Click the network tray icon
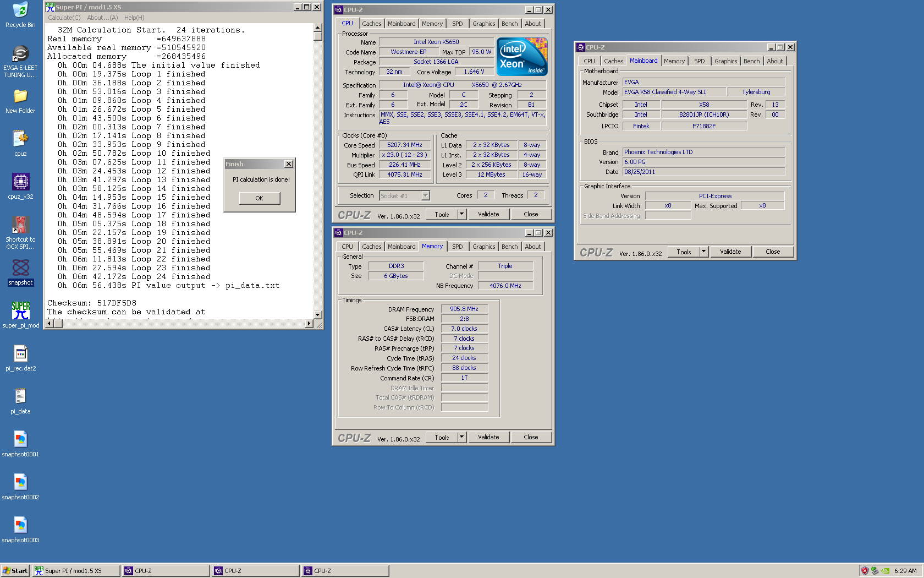924x578 pixels. tap(875, 571)
